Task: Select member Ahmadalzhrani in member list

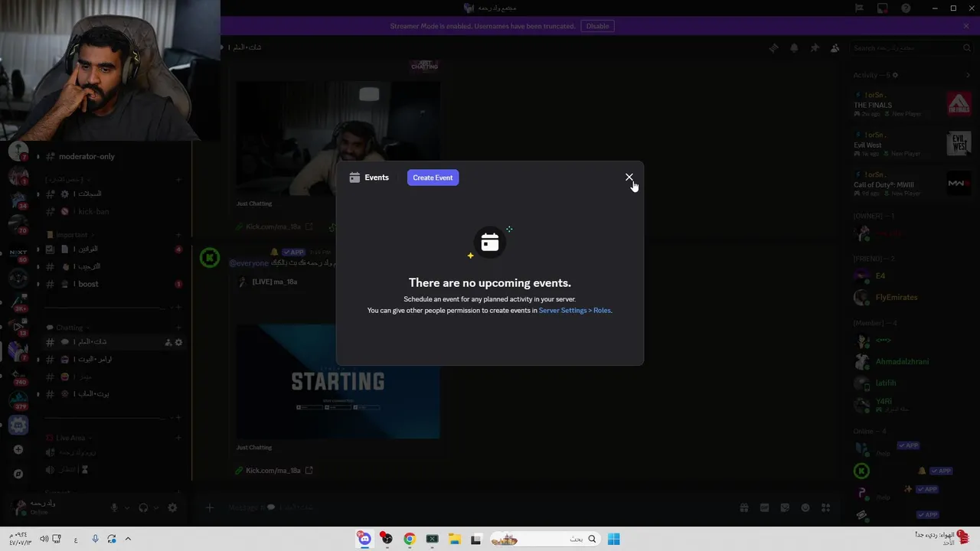Action: 912,361
